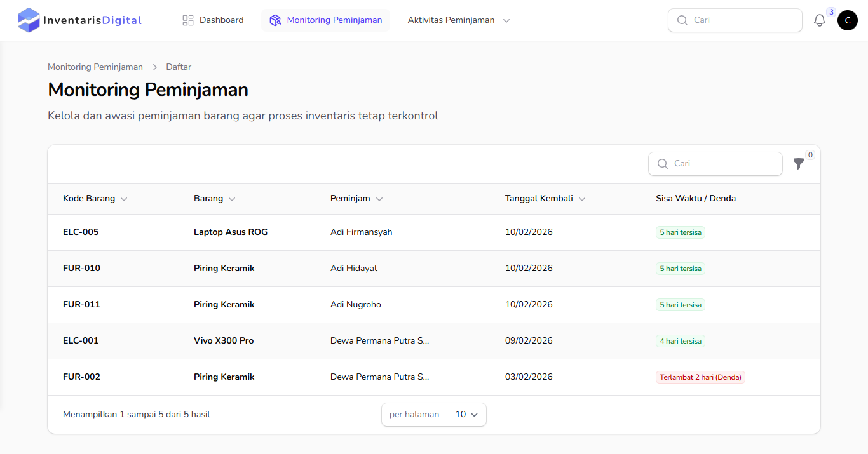Click the Terlambat 2 hari (Denda) badge
This screenshot has height=454, width=868.
point(700,377)
